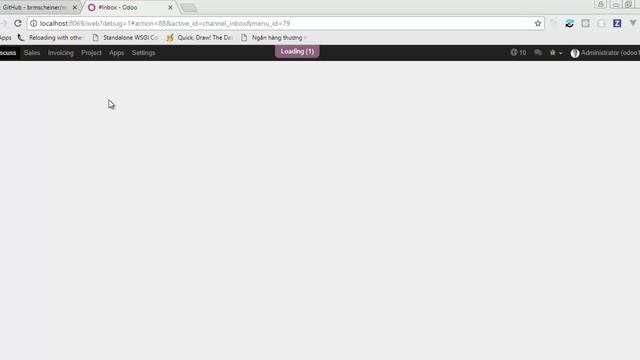This screenshot has width=640, height=360.
Task: Open 'Quick, Draw! The Da' bookmark
Action: (x=200, y=38)
